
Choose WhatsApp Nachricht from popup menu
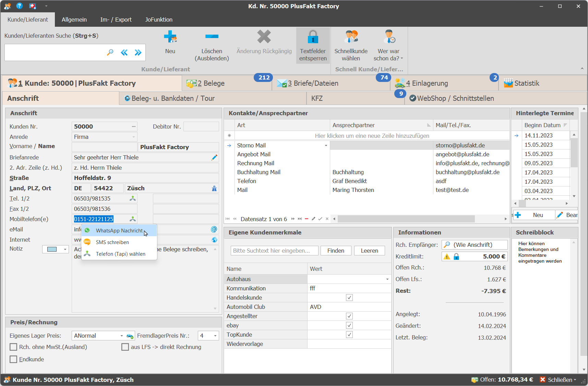coord(119,231)
